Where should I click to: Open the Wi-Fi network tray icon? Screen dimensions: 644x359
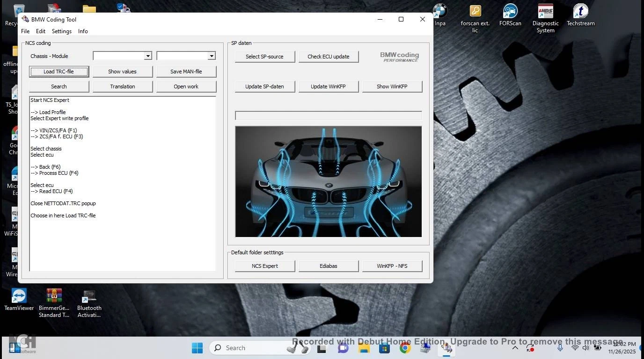(575, 348)
